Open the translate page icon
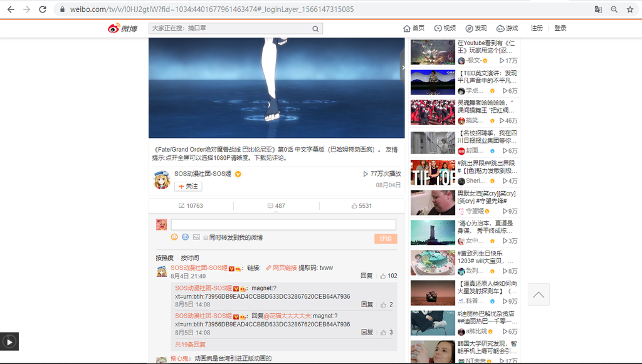642x364 pixels. (x=598, y=9)
